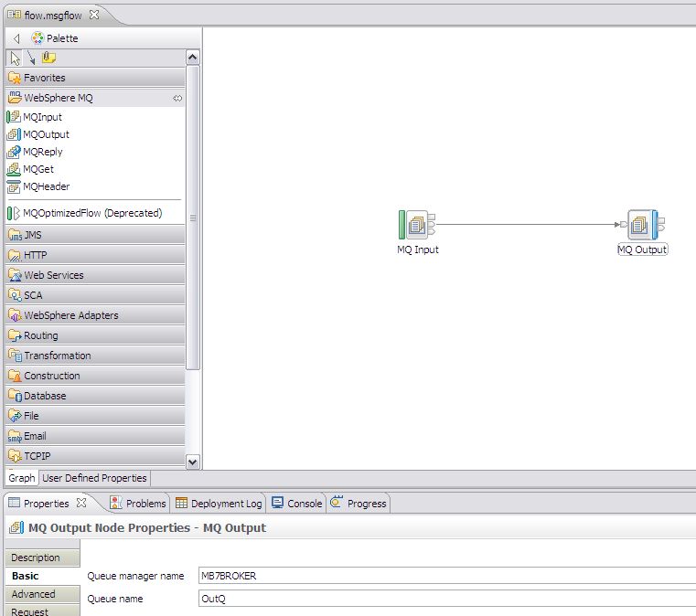Select the Properties view tab

tap(46, 504)
